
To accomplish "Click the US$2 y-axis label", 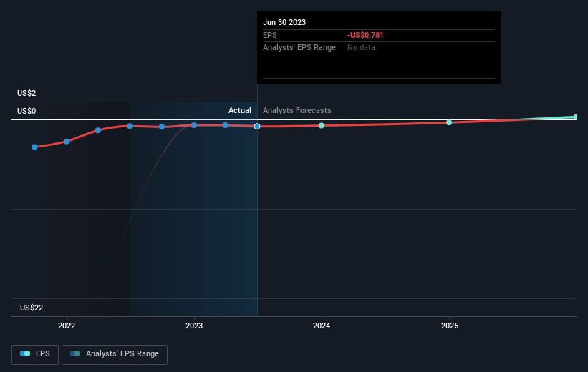I will 26,93.
